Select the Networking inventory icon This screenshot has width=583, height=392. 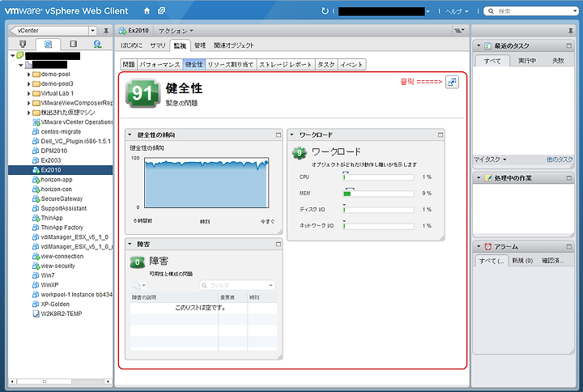(x=97, y=44)
